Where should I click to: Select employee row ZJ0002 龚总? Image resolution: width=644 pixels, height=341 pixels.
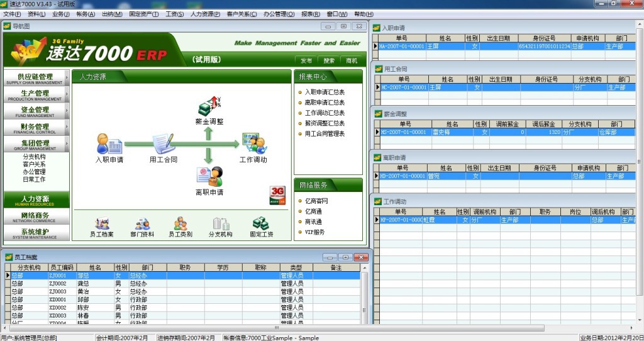182,284
